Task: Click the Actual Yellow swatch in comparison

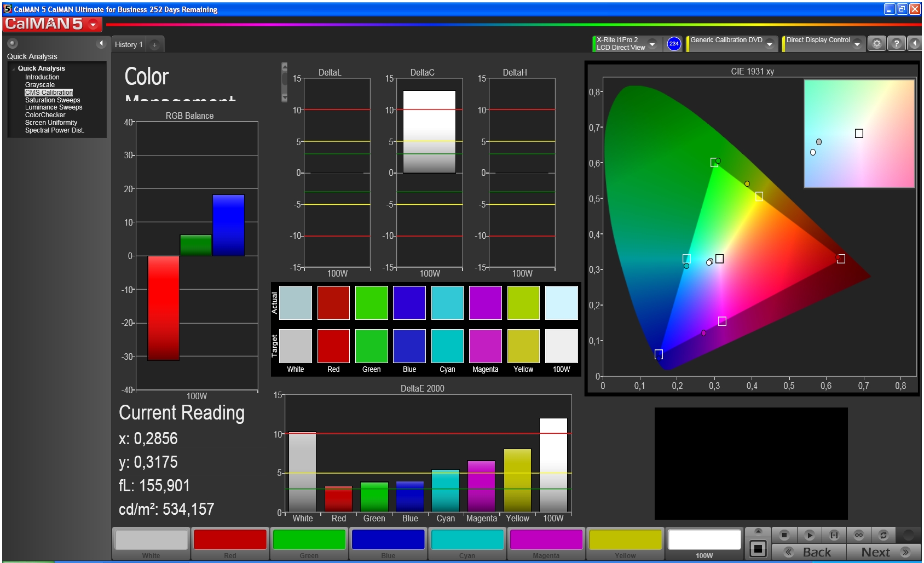Action: (523, 303)
